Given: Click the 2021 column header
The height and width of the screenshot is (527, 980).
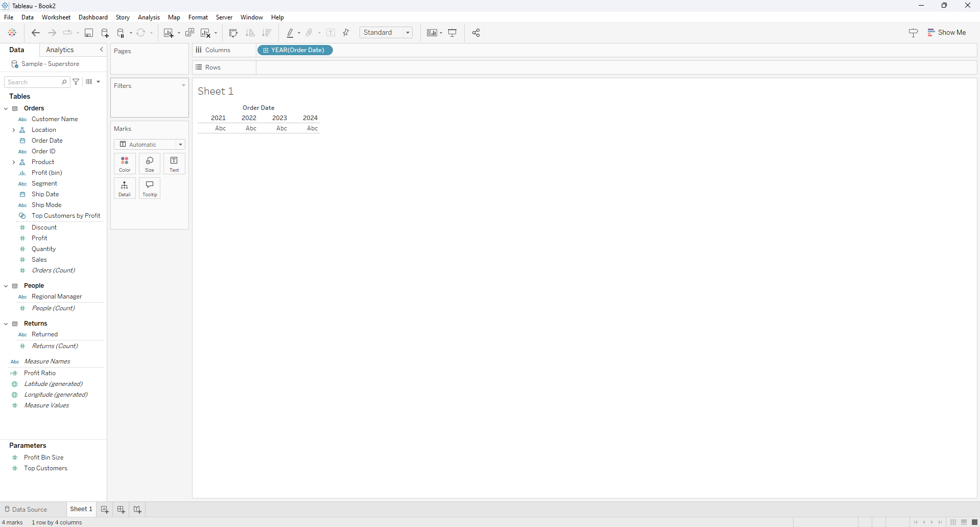Looking at the screenshot, I should click(218, 118).
